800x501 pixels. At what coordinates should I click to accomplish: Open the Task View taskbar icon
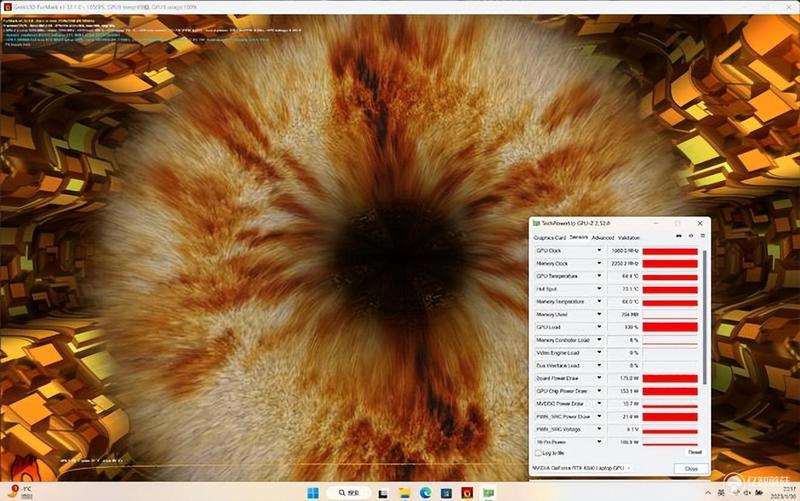(383, 493)
